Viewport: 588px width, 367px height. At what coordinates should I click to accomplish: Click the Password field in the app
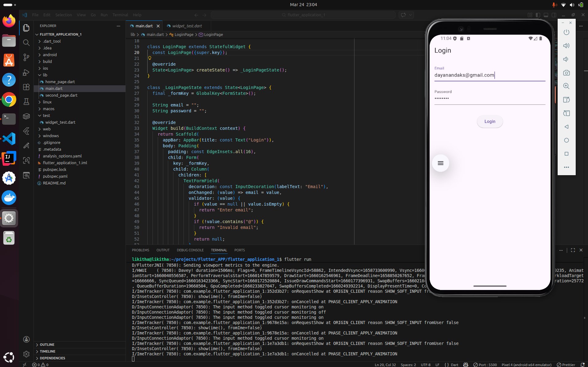coord(489,98)
